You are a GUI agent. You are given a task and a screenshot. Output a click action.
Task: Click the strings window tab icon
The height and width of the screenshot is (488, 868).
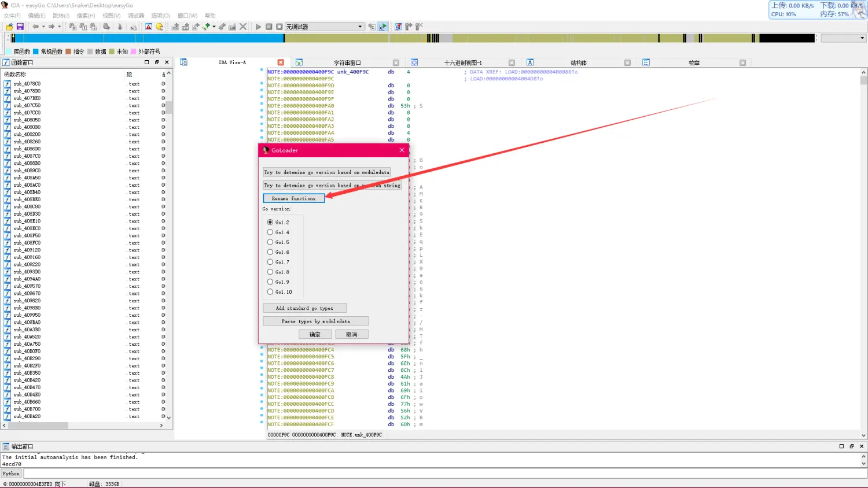(x=299, y=62)
